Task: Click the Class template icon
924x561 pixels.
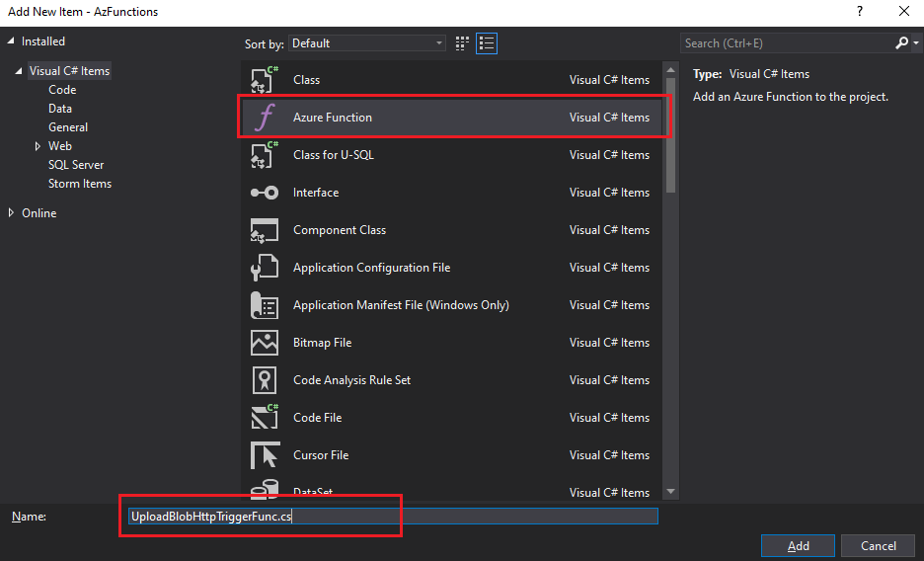Action: [265, 80]
